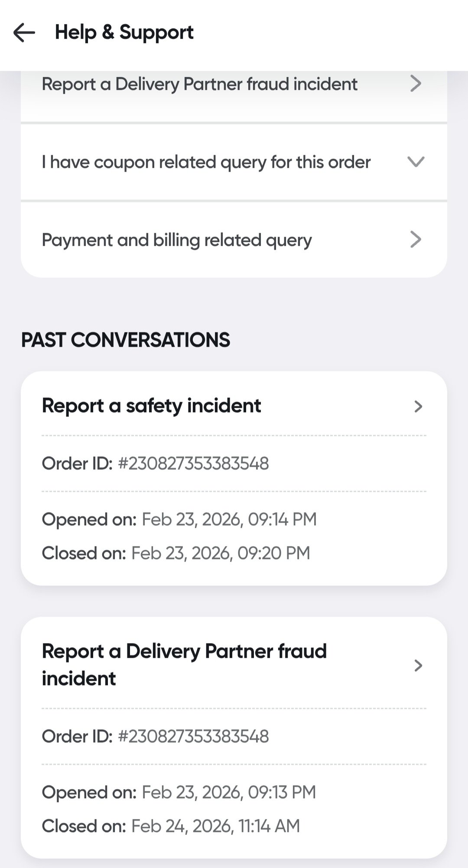Screen dimensions: 468x868
Task: Click the Order ID in fraud incident card
Action: [x=193, y=736]
